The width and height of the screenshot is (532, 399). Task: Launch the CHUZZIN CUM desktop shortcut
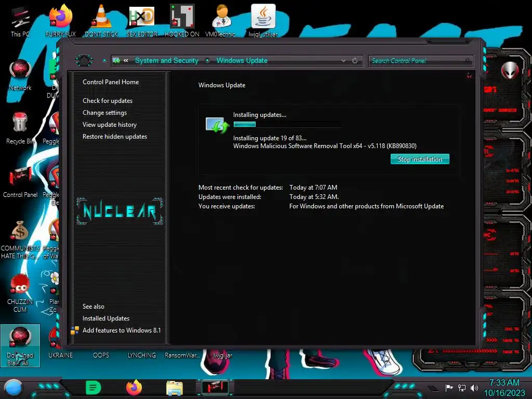tap(20, 293)
